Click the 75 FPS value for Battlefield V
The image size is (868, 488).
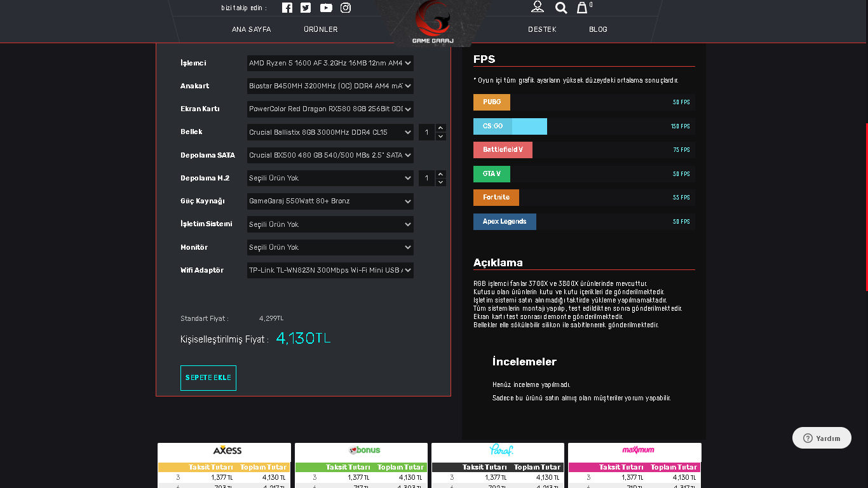[681, 150]
